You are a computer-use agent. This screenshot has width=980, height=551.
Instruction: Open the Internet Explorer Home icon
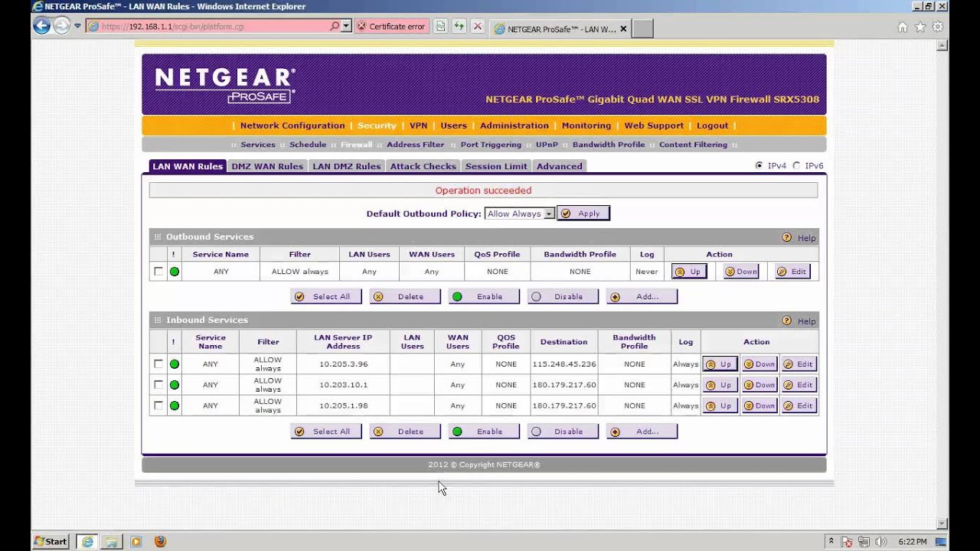point(903,27)
